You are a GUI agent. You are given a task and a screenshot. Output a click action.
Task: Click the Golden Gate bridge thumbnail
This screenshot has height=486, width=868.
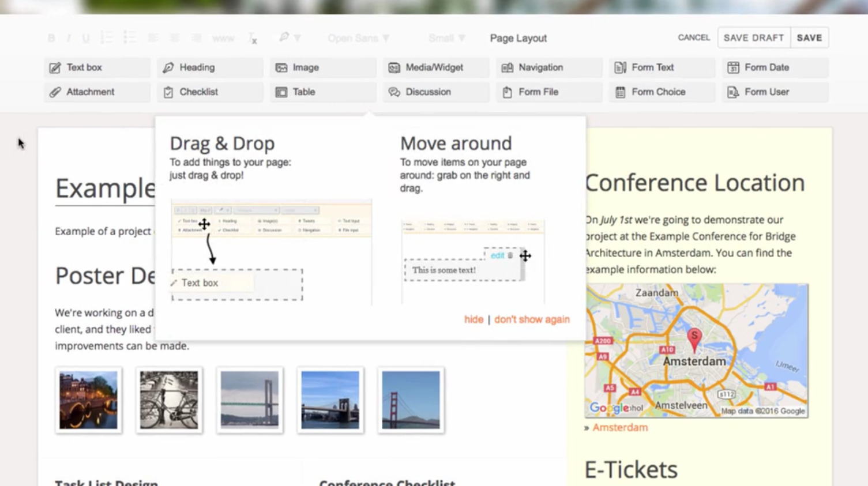coord(411,400)
